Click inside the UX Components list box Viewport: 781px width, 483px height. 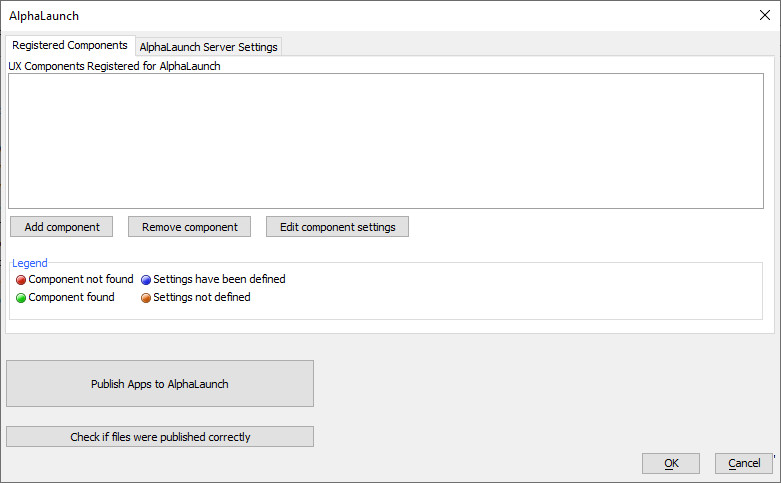(386, 141)
